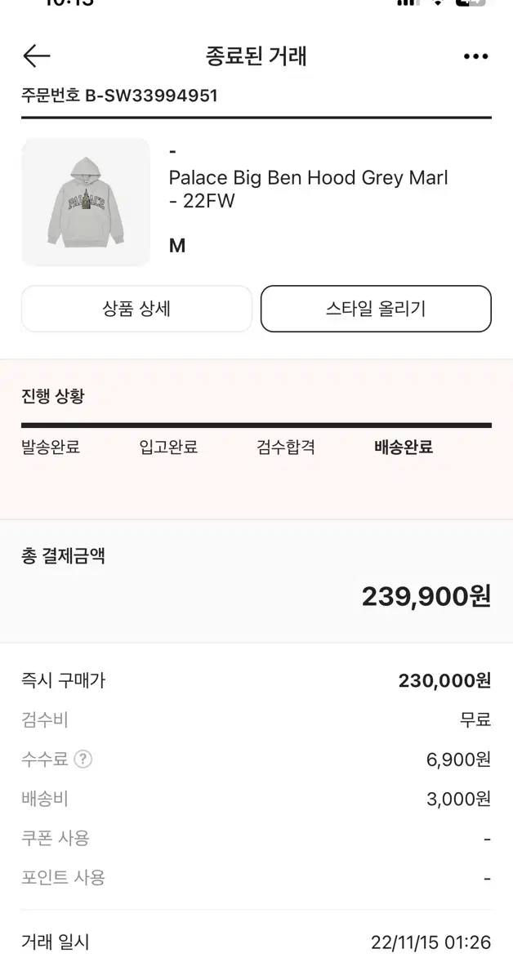
Task: Select the 입고완료 progress step
Action: [168, 447]
